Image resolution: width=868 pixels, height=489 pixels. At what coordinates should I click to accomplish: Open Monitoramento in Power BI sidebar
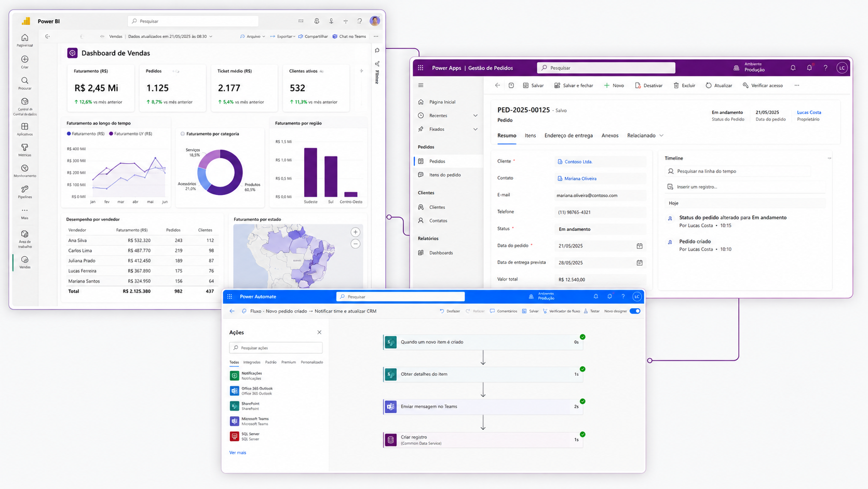[x=24, y=171]
